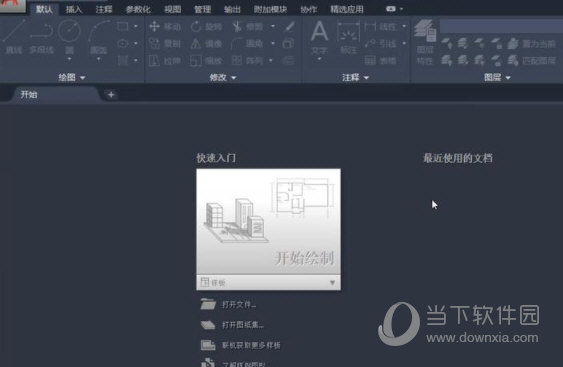Open the AutoCAD application menu logo
563x367 pixels.
coord(13,6)
